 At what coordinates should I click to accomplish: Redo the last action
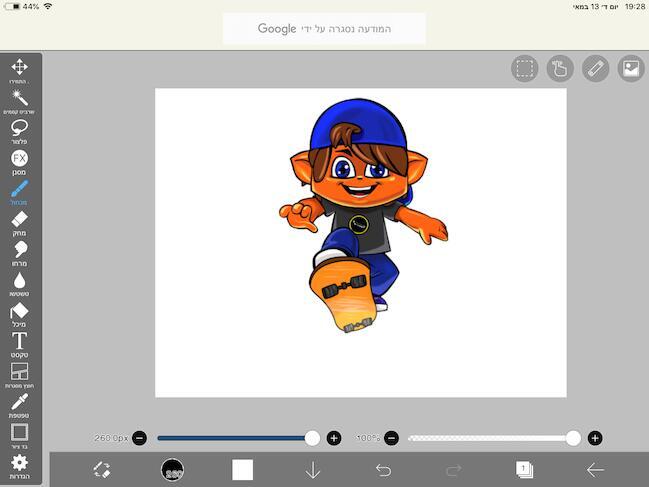tap(454, 470)
